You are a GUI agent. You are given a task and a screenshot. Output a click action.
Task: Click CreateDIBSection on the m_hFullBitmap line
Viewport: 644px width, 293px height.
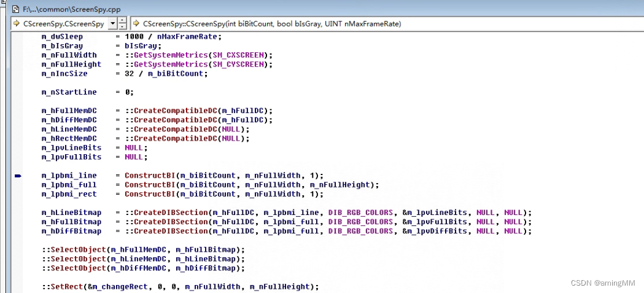pos(171,222)
